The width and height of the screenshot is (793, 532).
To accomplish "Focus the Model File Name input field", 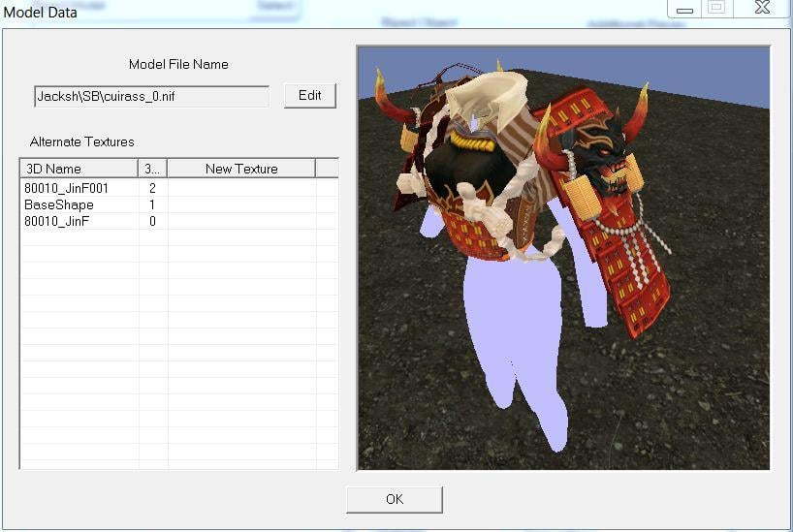I will click(152, 96).
